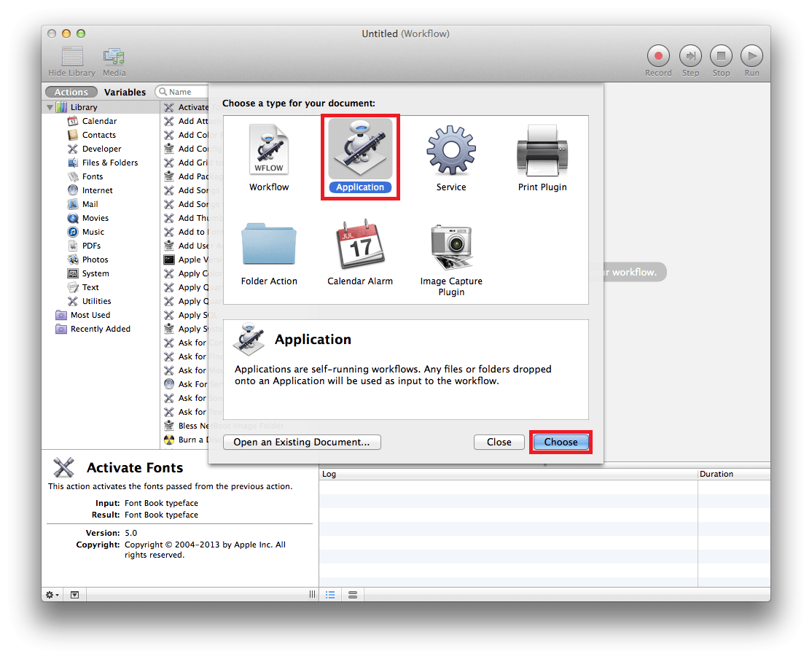Viewport: 812px width, 659px height.
Task: Click the Hide Library toolbar icon
Action: pos(71,57)
